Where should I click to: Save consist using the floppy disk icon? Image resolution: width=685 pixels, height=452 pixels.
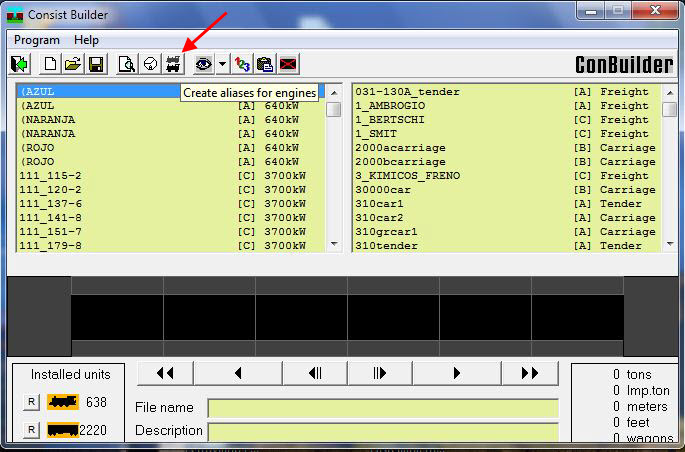click(x=96, y=64)
